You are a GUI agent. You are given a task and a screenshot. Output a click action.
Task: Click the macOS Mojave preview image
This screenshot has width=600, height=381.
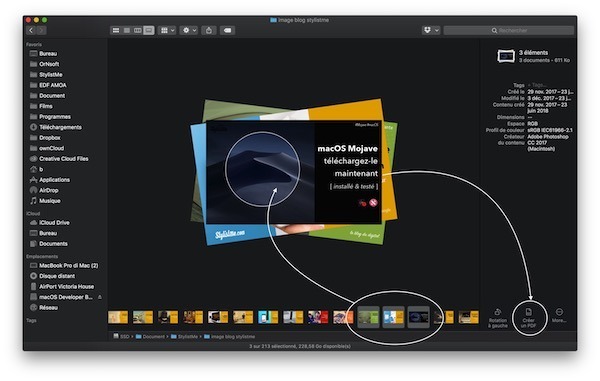pos(293,172)
